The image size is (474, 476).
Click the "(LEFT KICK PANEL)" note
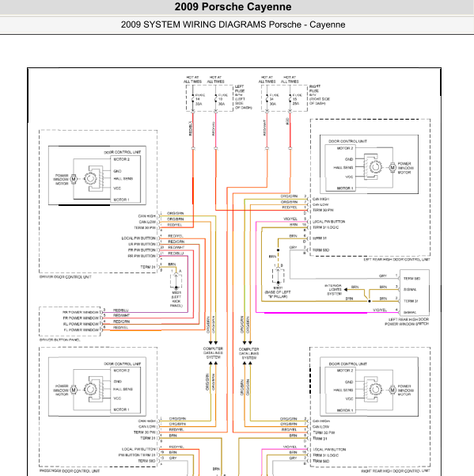(x=176, y=301)
